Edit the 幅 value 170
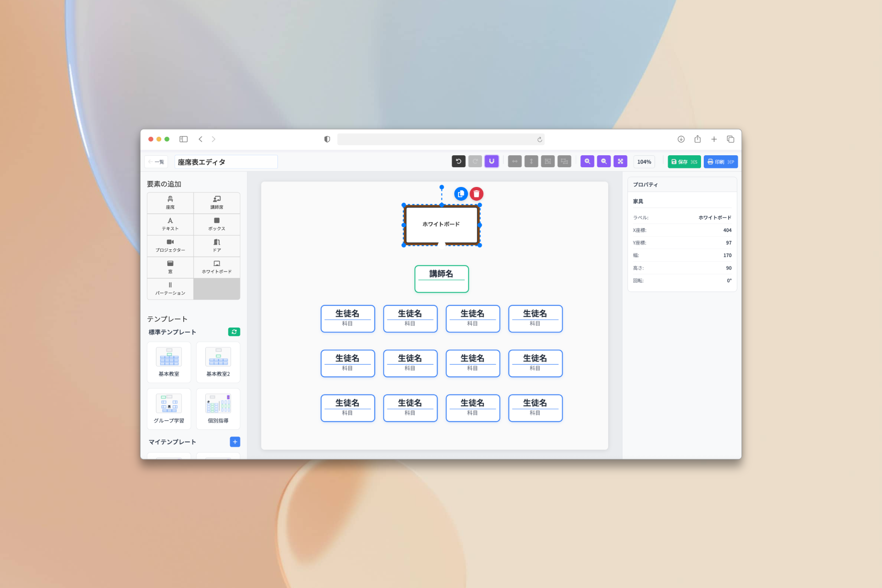This screenshot has height=588, width=882. point(727,255)
